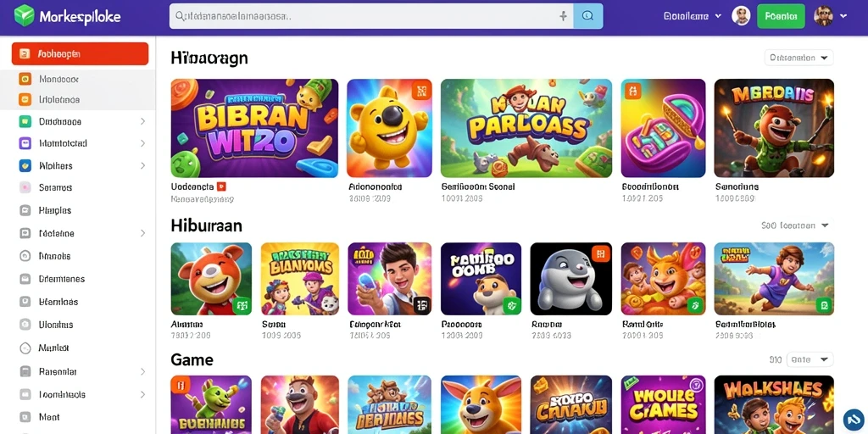Open the Parloass game banner thumbnail
The width and height of the screenshot is (868, 434).
[526, 128]
